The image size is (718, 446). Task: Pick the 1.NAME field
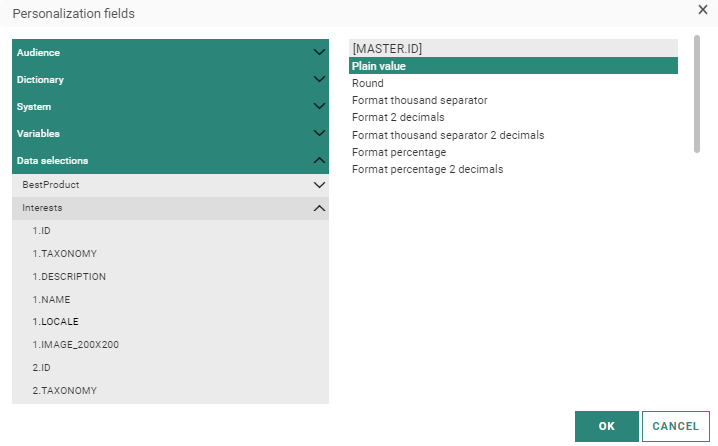[x=51, y=300]
